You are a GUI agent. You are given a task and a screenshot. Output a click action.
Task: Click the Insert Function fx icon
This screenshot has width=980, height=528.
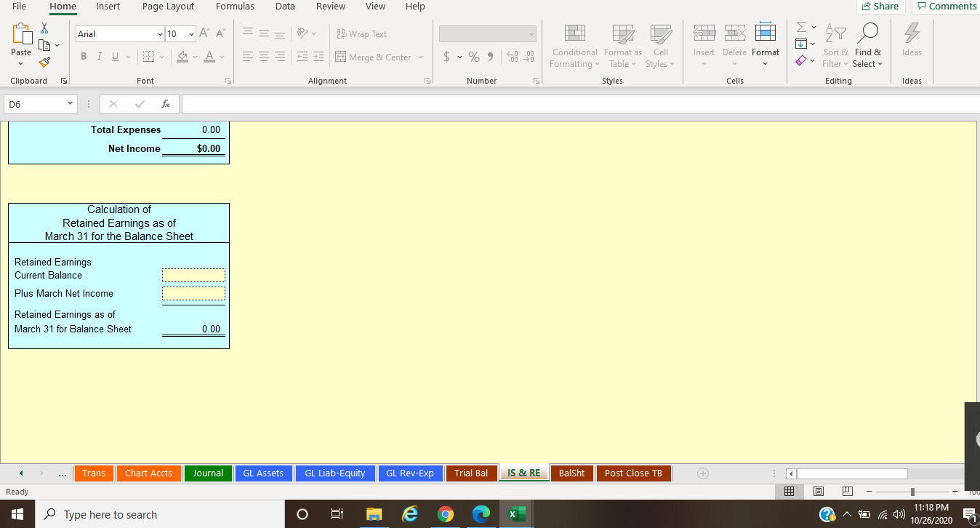point(166,105)
